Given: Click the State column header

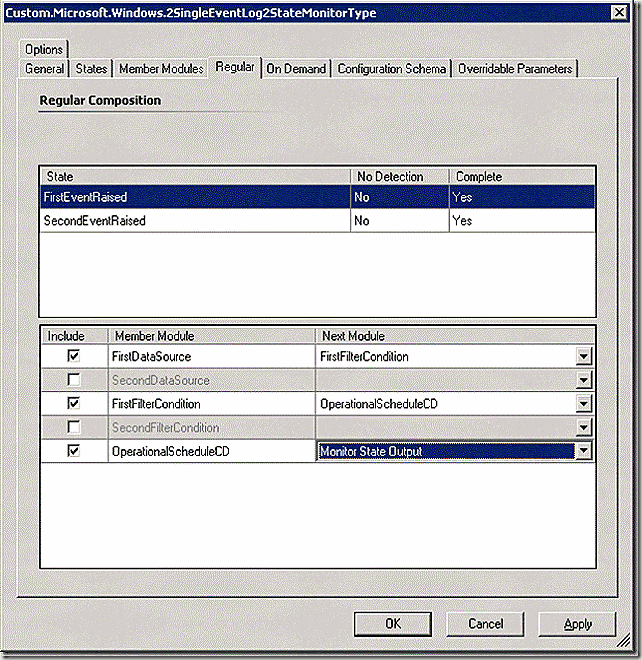Looking at the screenshot, I should click(195, 176).
